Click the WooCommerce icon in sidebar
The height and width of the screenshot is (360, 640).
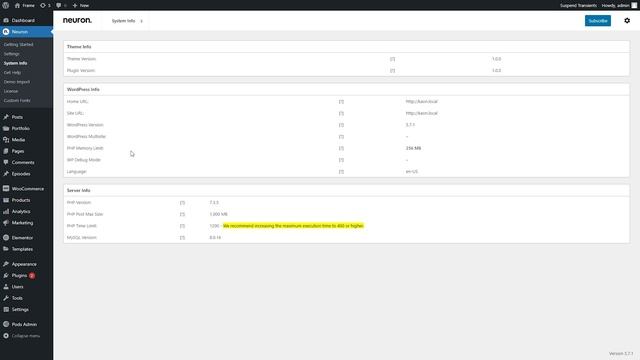click(x=6, y=189)
